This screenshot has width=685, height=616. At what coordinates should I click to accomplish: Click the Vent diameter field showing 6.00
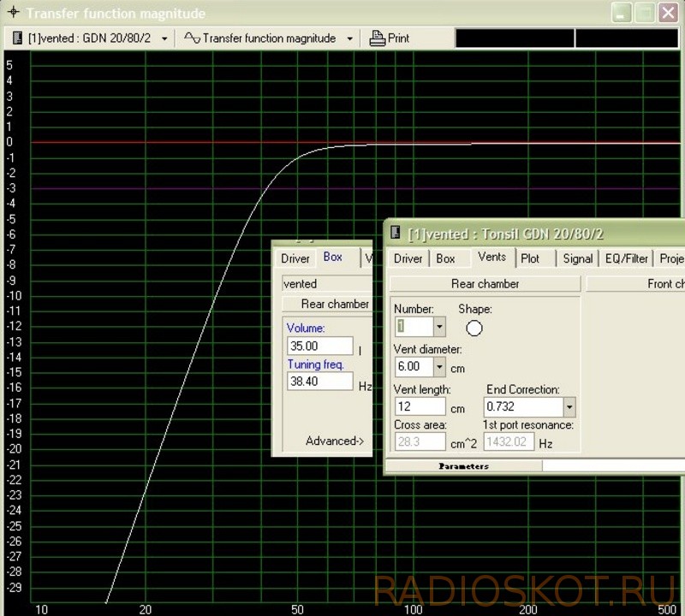coord(414,367)
